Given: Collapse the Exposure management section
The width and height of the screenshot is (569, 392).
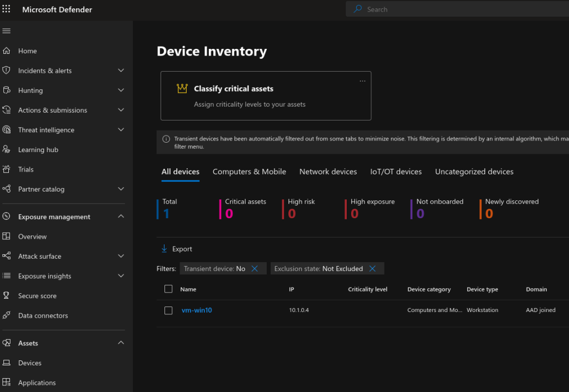Looking at the screenshot, I should pos(121,217).
